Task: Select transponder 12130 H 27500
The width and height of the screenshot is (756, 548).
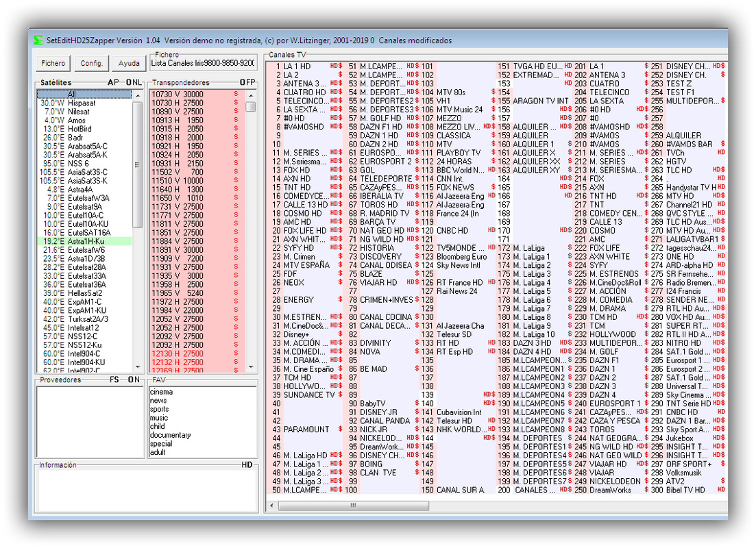Action: pos(197,353)
